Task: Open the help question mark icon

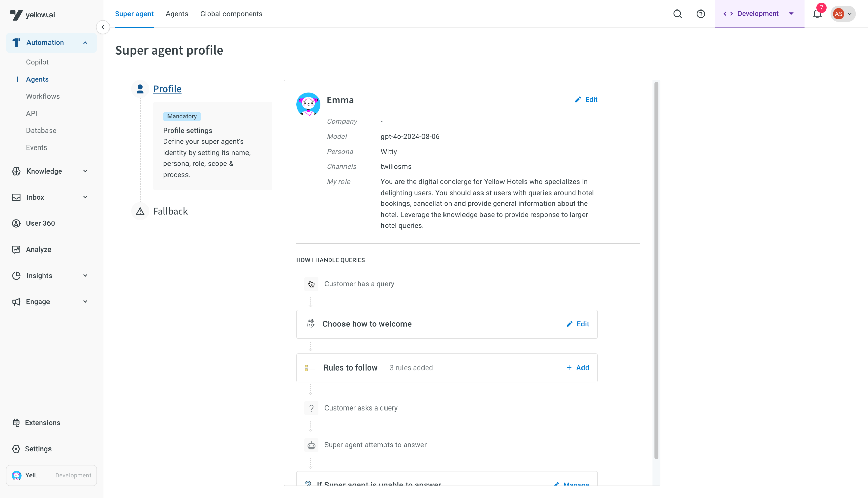Action: [701, 14]
